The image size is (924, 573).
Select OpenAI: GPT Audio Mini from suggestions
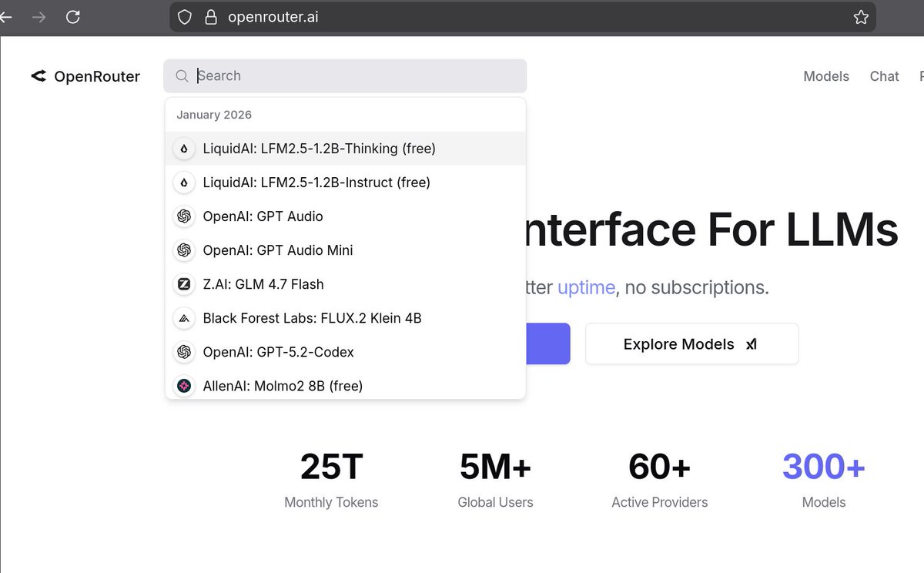(277, 250)
